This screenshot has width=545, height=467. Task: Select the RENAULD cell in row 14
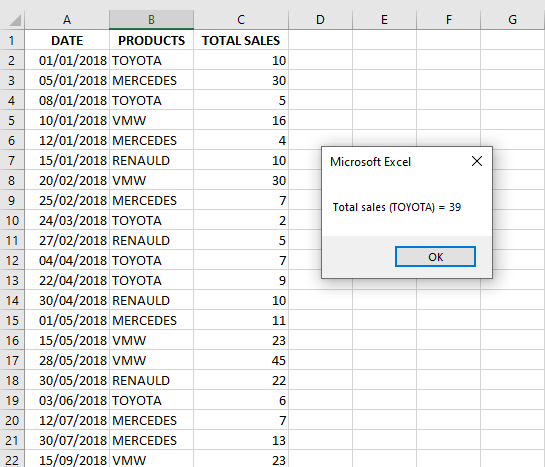[x=152, y=300]
